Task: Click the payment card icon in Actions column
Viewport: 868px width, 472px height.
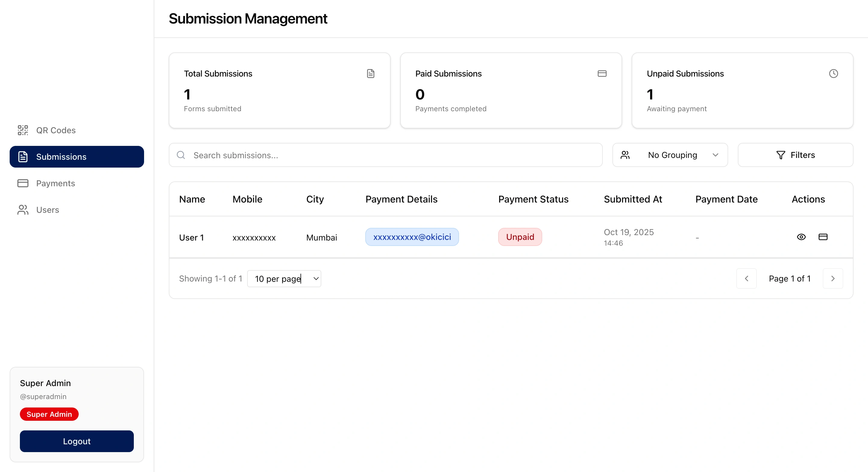Action: pos(823,237)
